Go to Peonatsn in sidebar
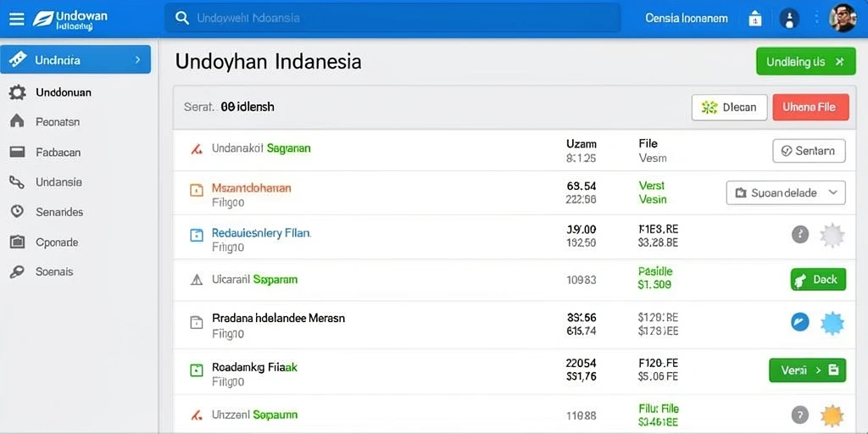The height and width of the screenshot is (434, 868). coord(58,122)
